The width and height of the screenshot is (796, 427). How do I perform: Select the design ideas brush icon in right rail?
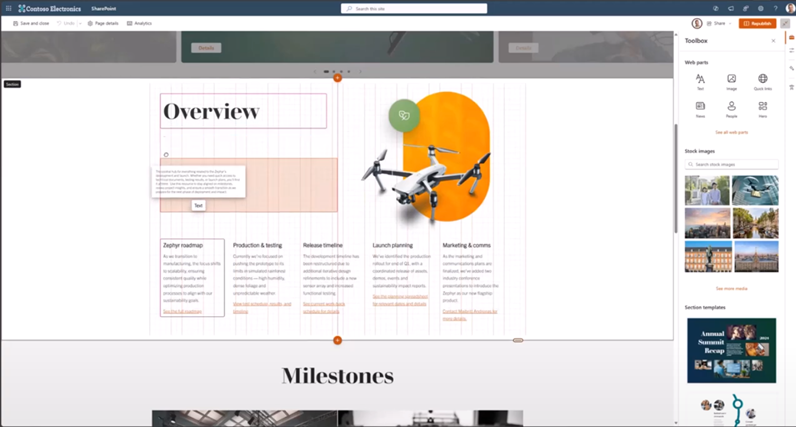pyautogui.click(x=791, y=68)
